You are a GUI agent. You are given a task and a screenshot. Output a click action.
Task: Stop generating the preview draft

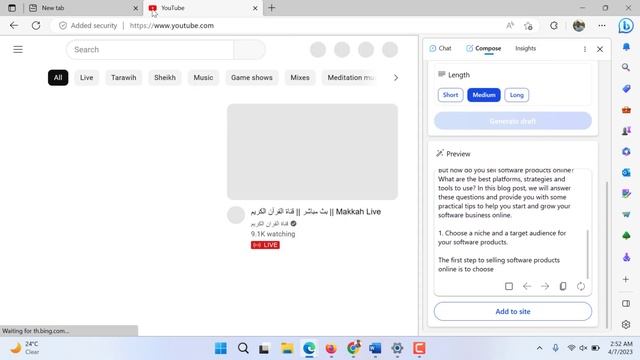509,286
